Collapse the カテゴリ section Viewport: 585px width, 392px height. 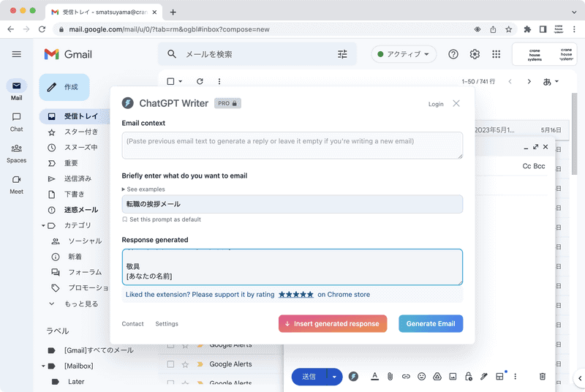click(x=43, y=225)
